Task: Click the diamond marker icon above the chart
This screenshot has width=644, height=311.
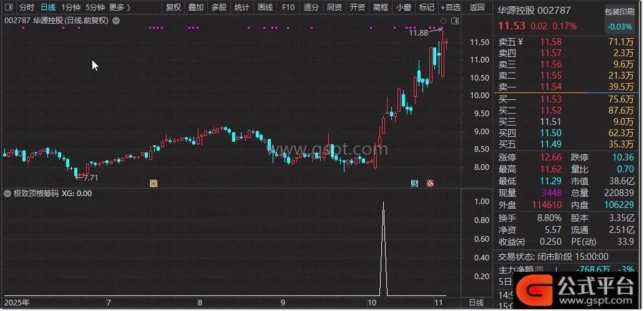Action: click(x=442, y=21)
